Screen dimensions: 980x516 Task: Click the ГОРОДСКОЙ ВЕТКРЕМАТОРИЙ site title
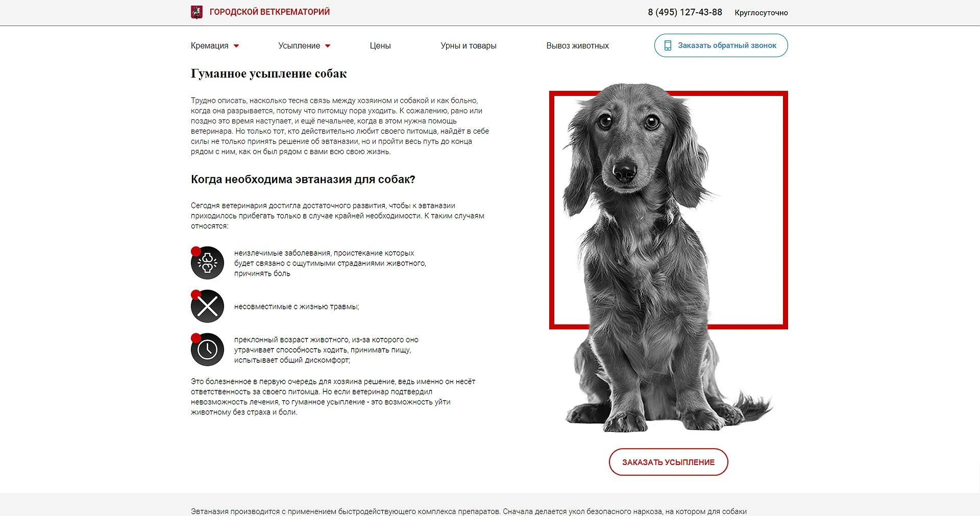269,12
